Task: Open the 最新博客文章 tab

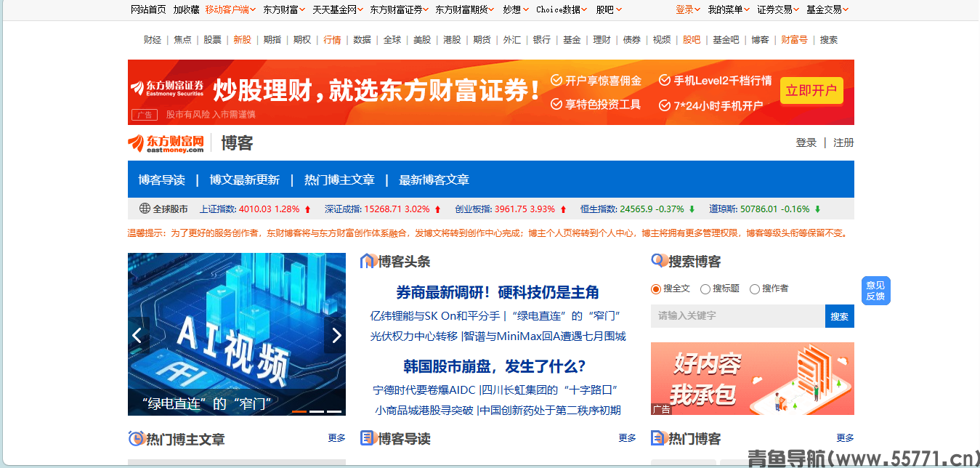Action: [434, 179]
